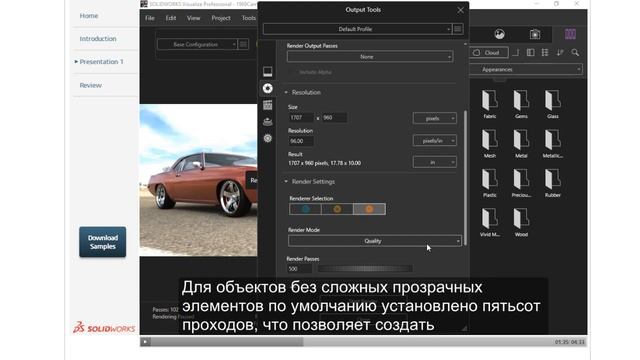Open the Rubber appearances folder
Screen dimensions: 640x360
(553, 183)
